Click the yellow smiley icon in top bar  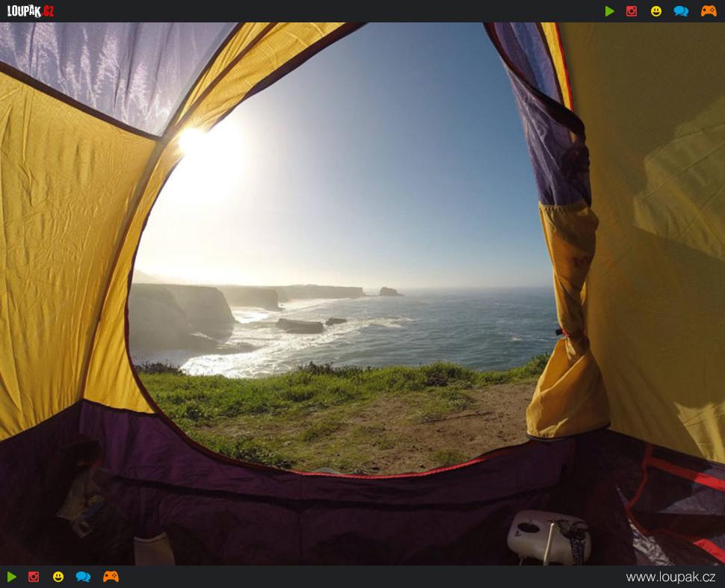click(x=655, y=11)
